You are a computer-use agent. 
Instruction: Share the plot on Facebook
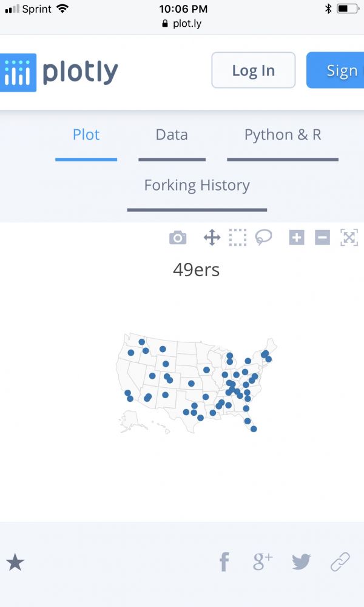[224, 563]
